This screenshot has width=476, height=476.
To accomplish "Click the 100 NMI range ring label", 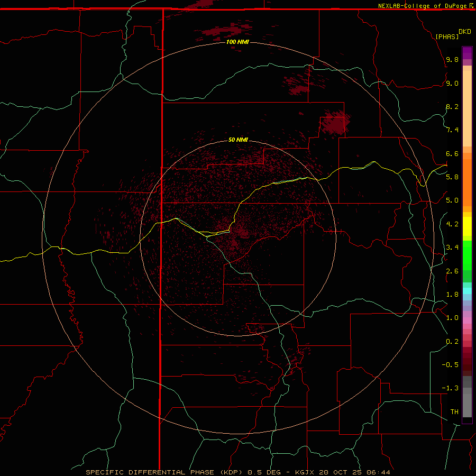I will coord(237,42).
